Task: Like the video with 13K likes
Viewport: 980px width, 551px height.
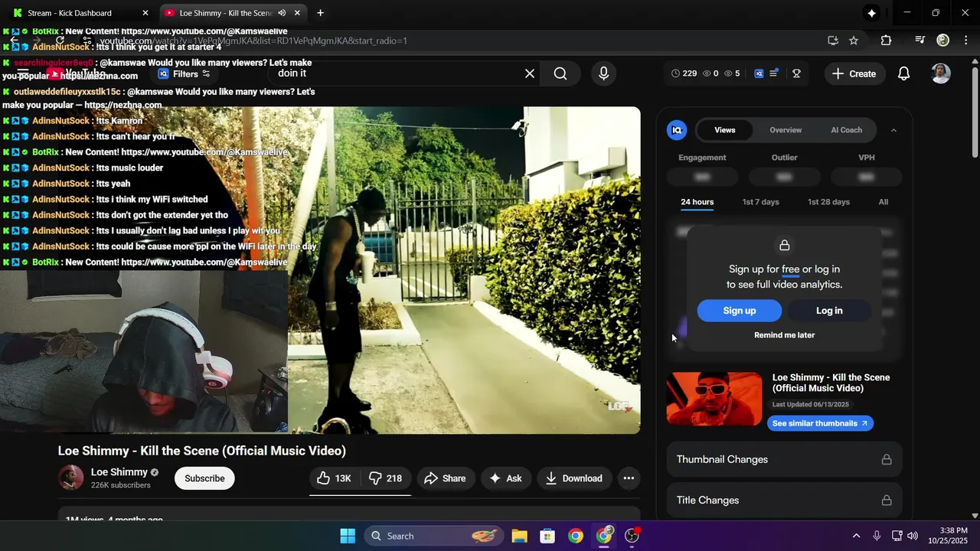Action: (334, 478)
